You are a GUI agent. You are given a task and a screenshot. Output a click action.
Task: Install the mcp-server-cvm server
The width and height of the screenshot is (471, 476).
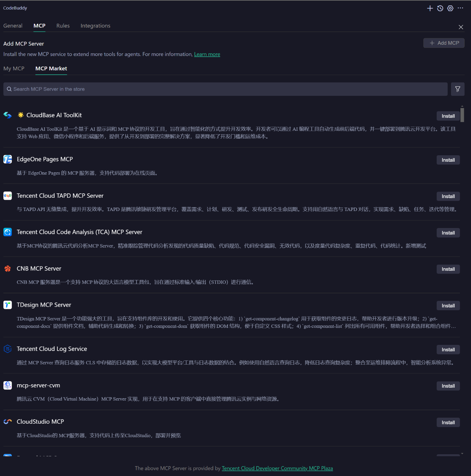click(448, 386)
